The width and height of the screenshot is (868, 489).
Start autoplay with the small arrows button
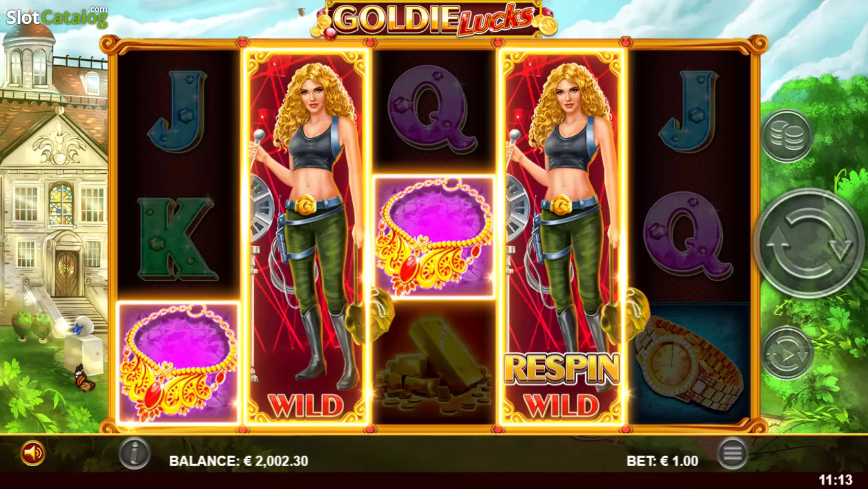[787, 353]
